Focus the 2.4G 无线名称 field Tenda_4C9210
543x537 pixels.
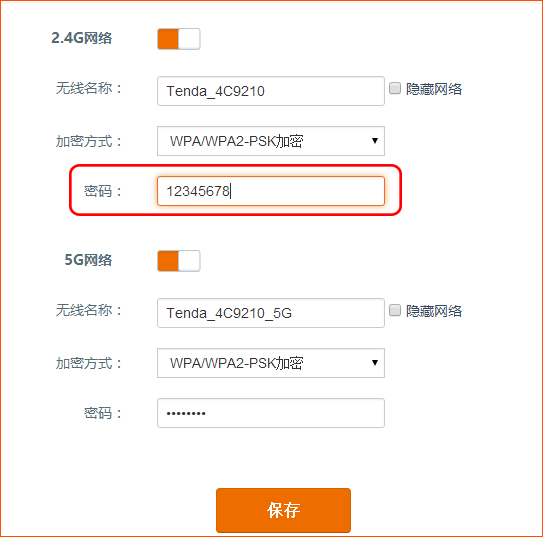[271, 91]
